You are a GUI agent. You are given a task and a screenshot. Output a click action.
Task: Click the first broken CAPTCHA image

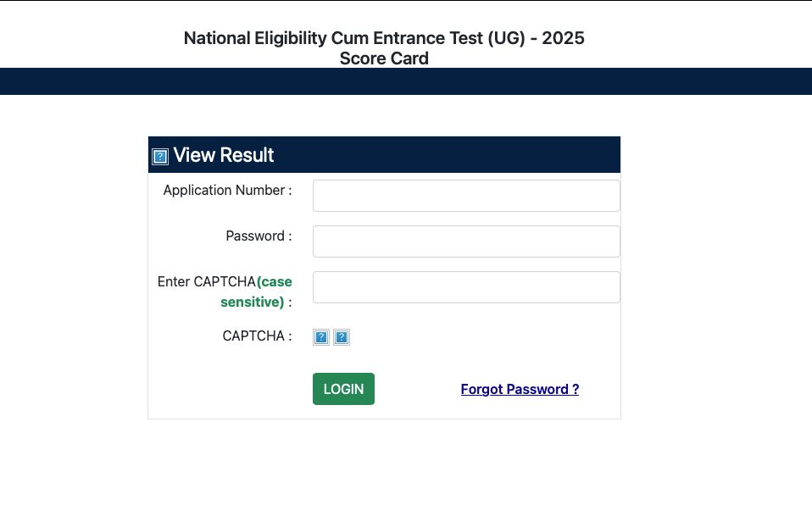(321, 337)
